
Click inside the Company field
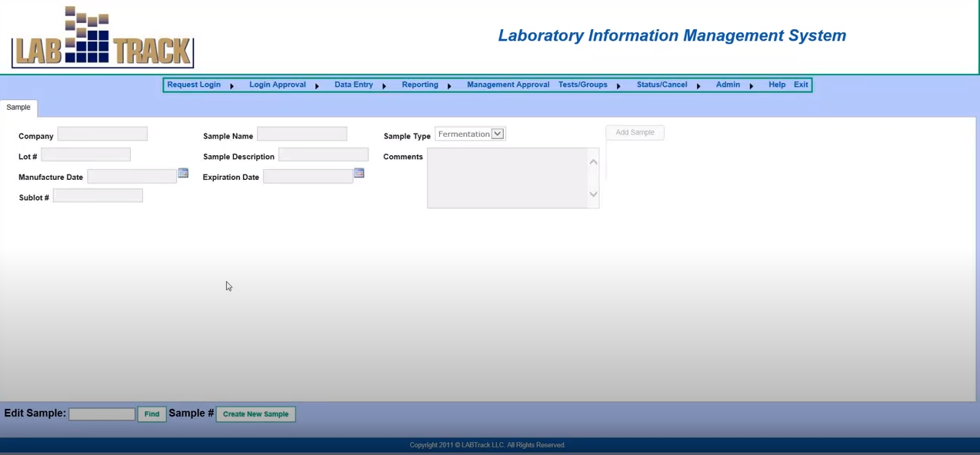(x=102, y=133)
